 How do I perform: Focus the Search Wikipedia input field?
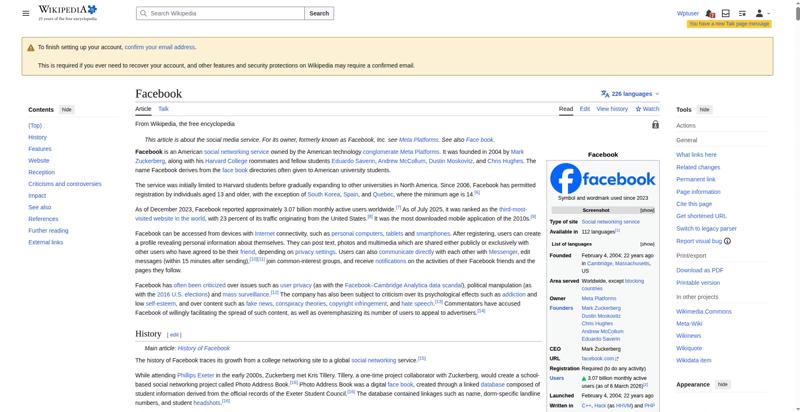[220, 13]
